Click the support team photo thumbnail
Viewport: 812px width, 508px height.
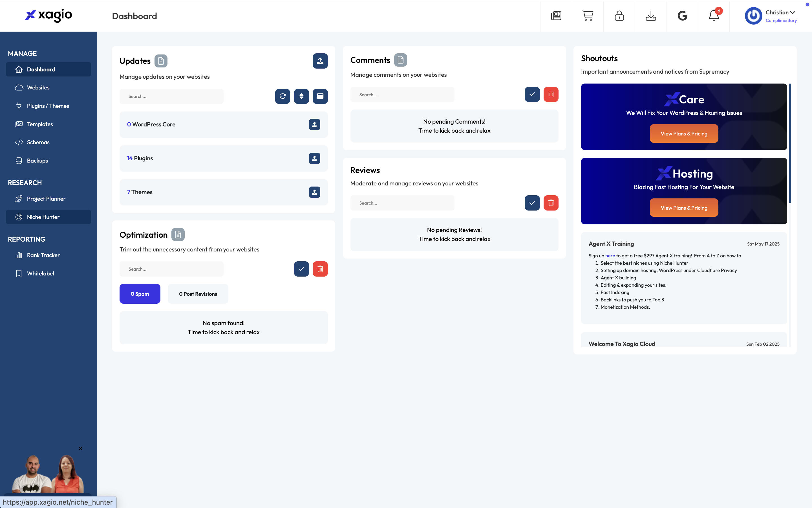point(48,474)
